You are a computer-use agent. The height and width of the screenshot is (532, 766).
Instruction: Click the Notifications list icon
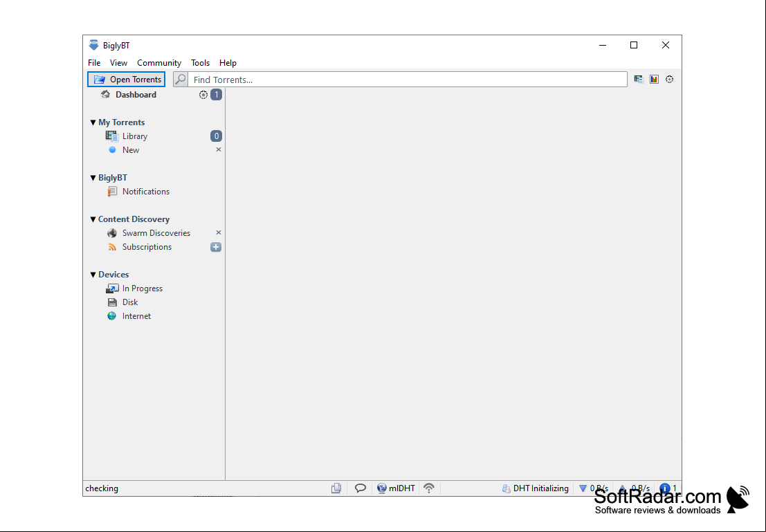pyautogui.click(x=112, y=192)
